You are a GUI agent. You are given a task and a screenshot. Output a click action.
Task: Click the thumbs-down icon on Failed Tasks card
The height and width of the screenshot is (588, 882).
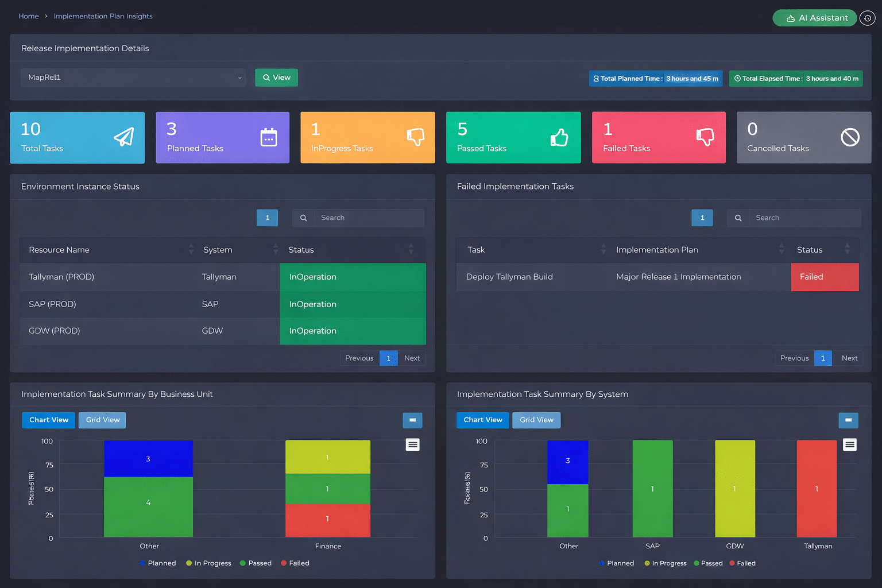(705, 137)
